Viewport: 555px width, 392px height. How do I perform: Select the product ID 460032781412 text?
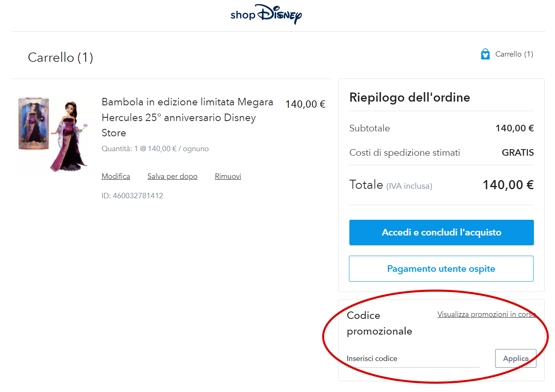click(132, 196)
